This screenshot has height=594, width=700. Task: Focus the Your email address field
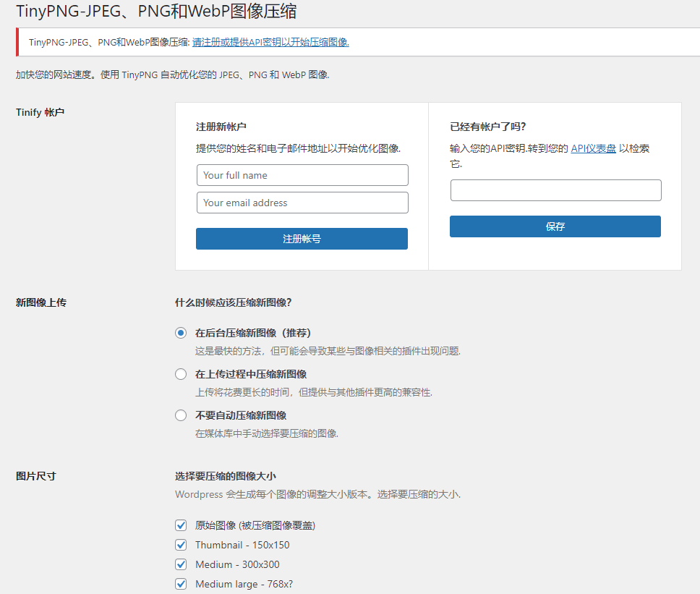(x=302, y=203)
